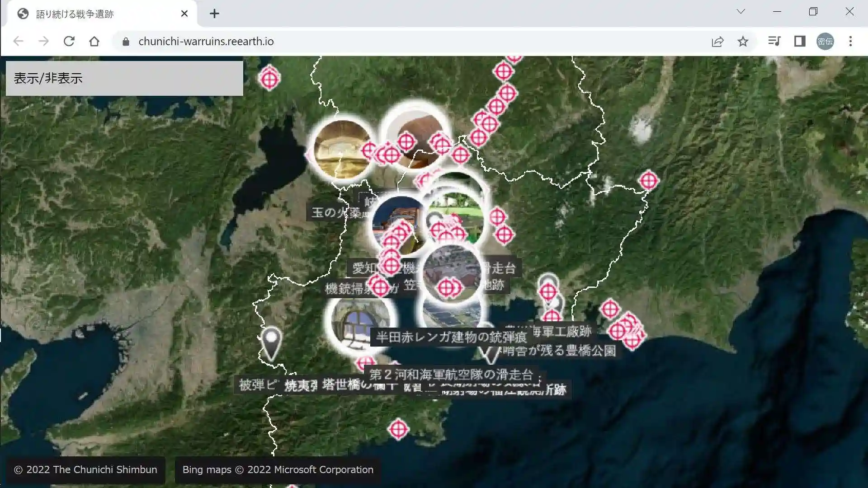868x488 pixels.
Task: Click the reload page icon
Action: [69, 41]
